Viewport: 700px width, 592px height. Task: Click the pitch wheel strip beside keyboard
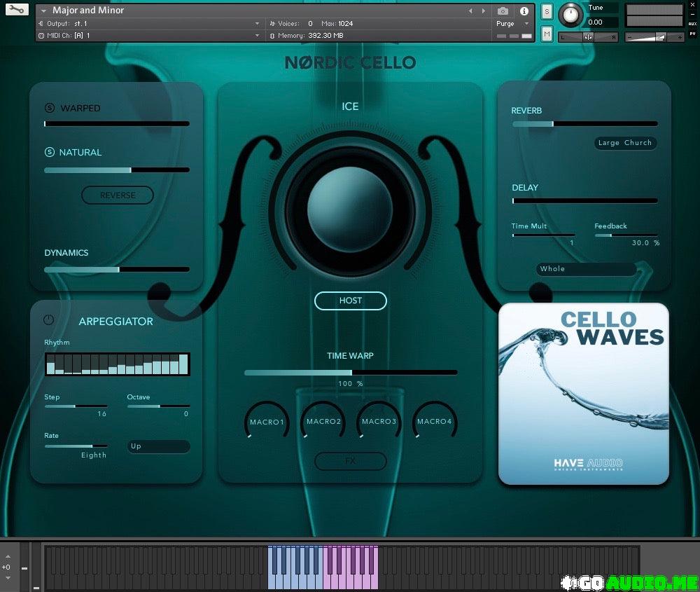pyautogui.click(x=24, y=567)
